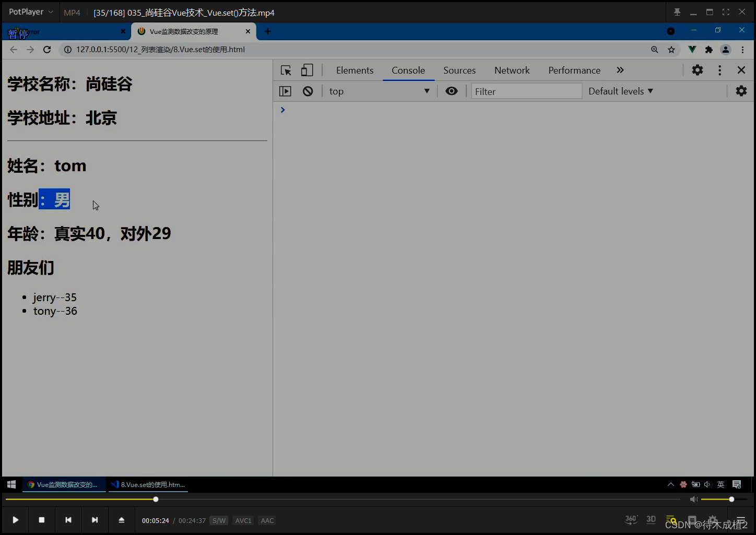The height and width of the screenshot is (535, 756).
Task: Click the elapsed time 00:05:24
Action: 156,520
